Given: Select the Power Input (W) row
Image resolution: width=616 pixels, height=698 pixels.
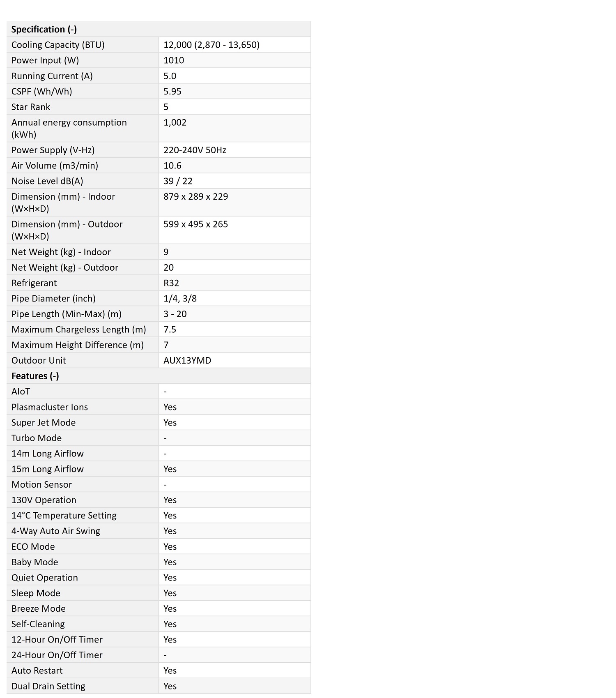Looking at the screenshot, I should pyautogui.click(x=159, y=60).
